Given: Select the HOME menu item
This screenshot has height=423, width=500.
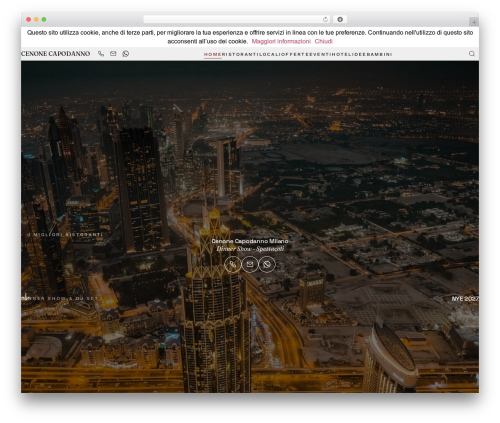Looking at the screenshot, I should pos(213,54).
